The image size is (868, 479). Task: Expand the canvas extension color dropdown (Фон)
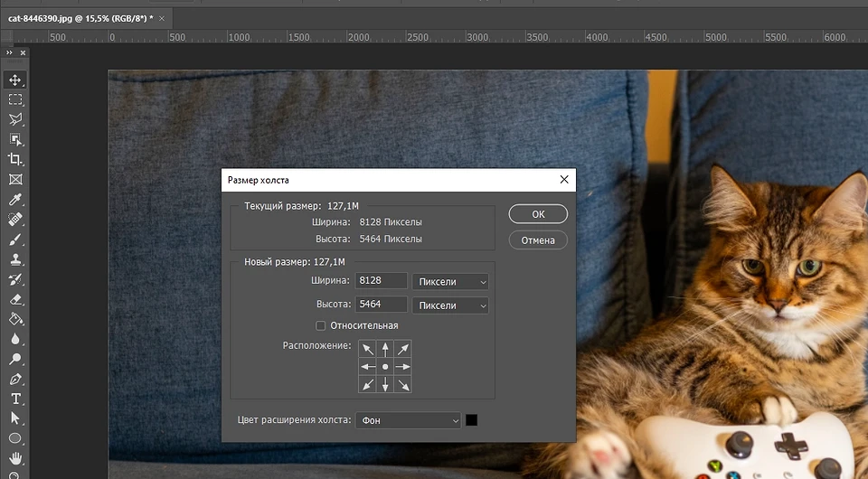pos(409,420)
